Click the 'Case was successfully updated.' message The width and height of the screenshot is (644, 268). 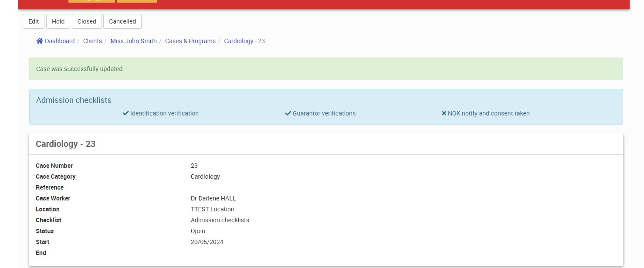(80, 69)
